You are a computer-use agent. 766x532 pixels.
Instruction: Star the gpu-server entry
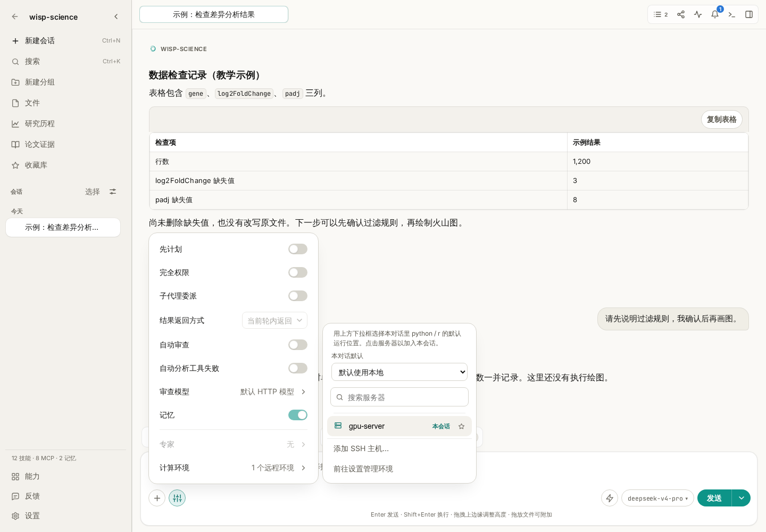tap(461, 426)
